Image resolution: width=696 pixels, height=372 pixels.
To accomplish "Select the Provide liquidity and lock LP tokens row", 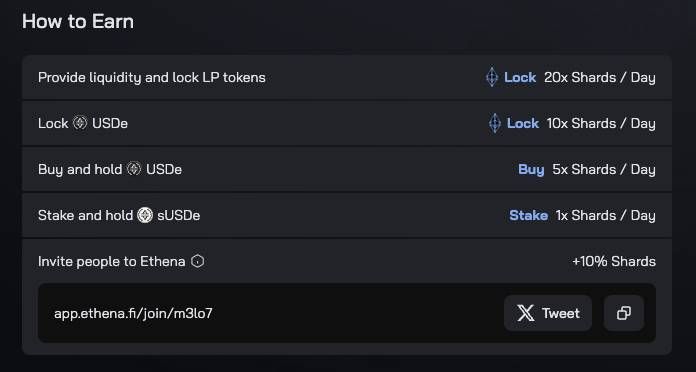I will pyautogui.click(x=347, y=77).
